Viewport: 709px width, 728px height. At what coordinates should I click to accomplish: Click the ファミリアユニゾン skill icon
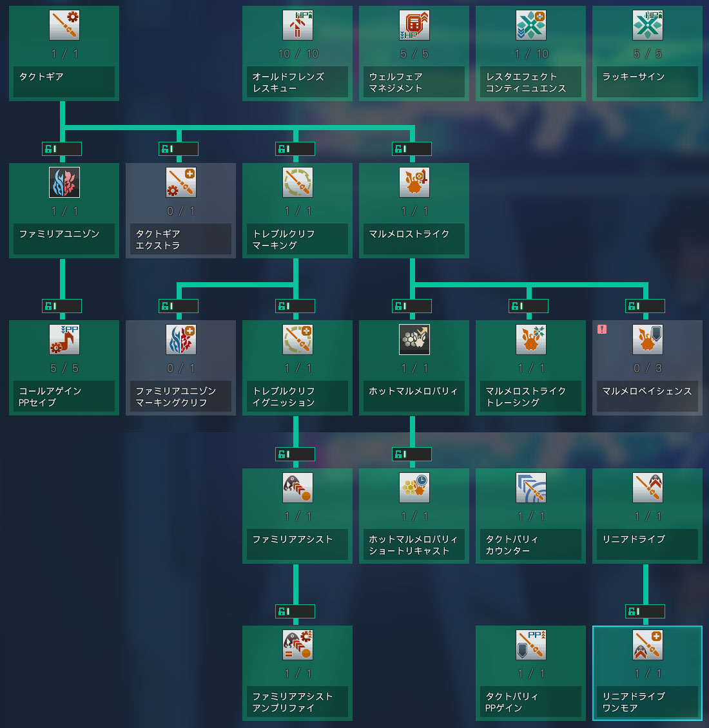(x=64, y=182)
